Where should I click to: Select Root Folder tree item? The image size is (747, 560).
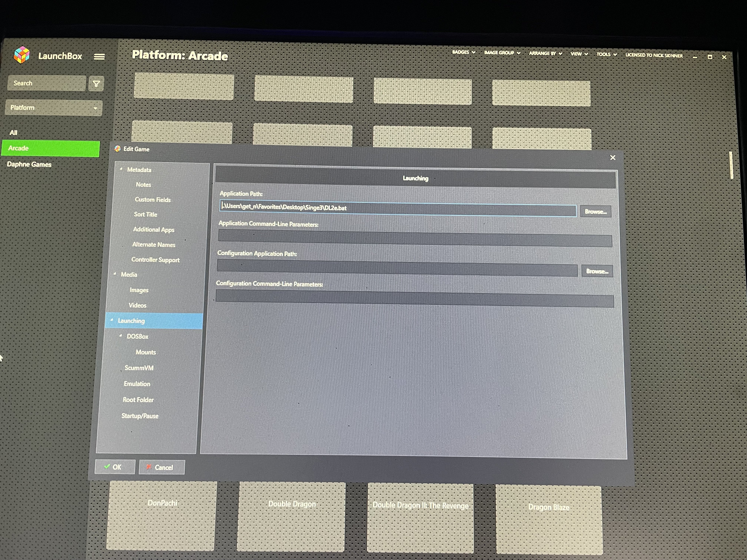click(x=138, y=400)
